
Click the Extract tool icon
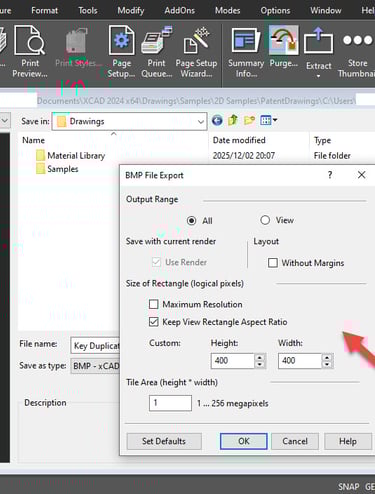(318, 41)
